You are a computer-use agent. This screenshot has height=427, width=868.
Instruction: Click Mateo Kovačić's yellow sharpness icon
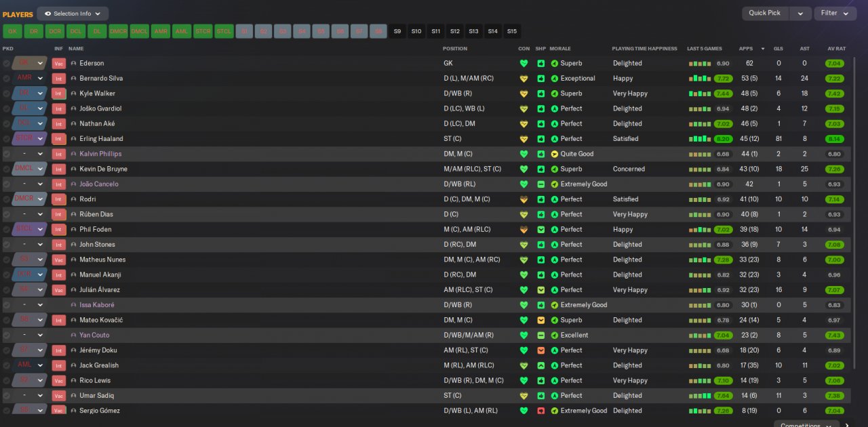540,320
